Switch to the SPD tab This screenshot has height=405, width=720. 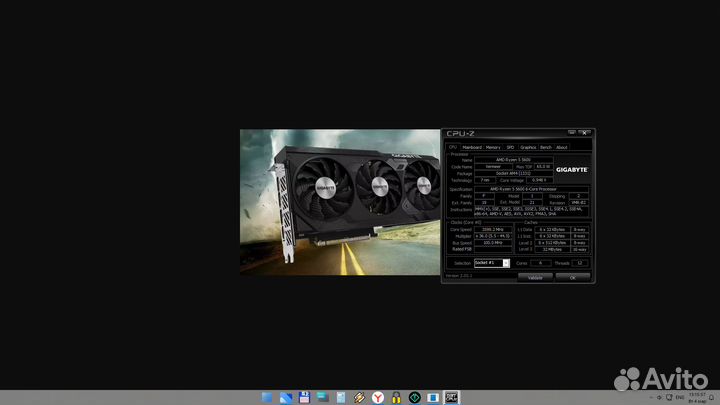click(510, 147)
